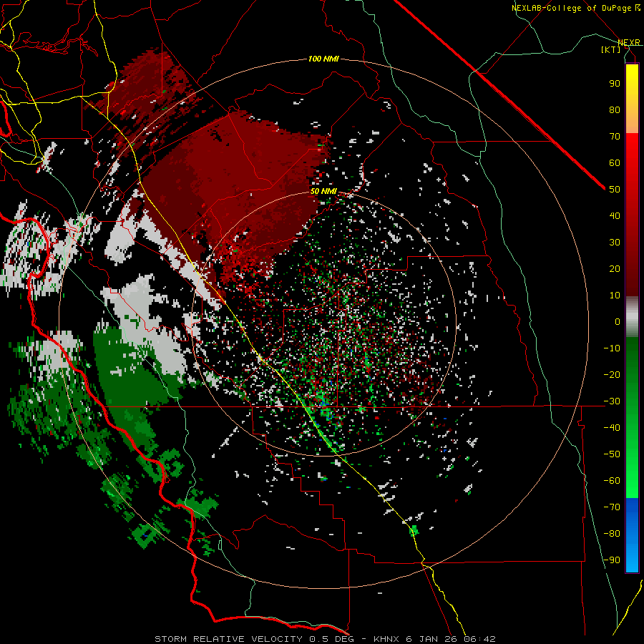Image resolution: width=644 pixels, height=644 pixels.
Task: Click the 60 value on velocity scale
Action: (x=615, y=163)
